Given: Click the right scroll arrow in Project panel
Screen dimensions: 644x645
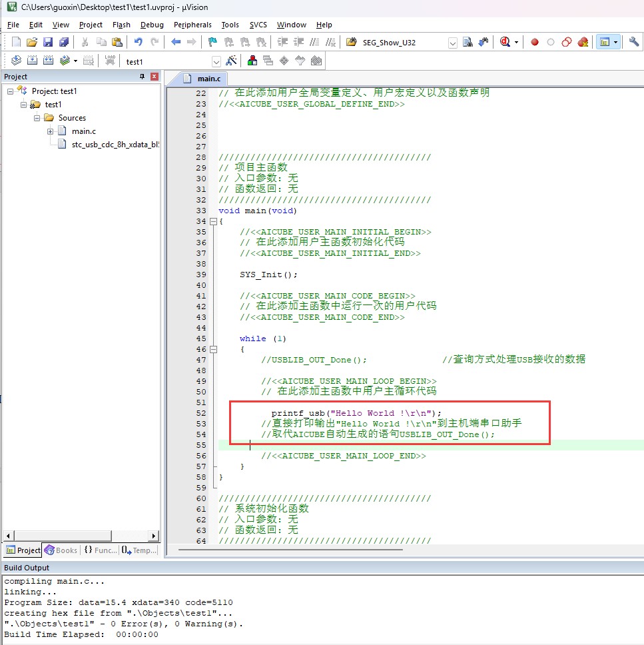Looking at the screenshot, I should coord(154,536).
